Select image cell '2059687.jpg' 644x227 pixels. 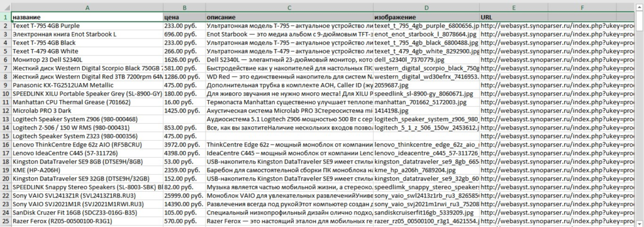[426, 85]
